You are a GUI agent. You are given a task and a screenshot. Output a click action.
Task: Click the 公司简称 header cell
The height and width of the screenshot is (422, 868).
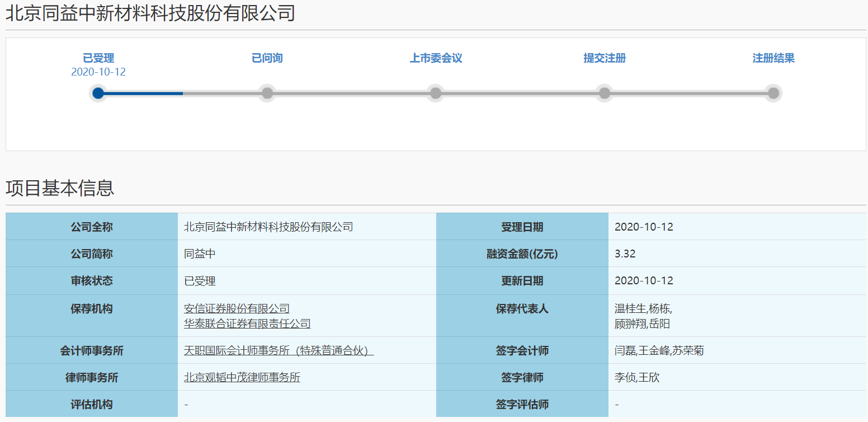92,254
